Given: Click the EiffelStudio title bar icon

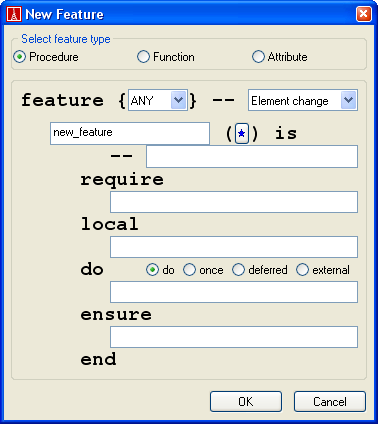Looking at the screenshot, I should [14, 14].
